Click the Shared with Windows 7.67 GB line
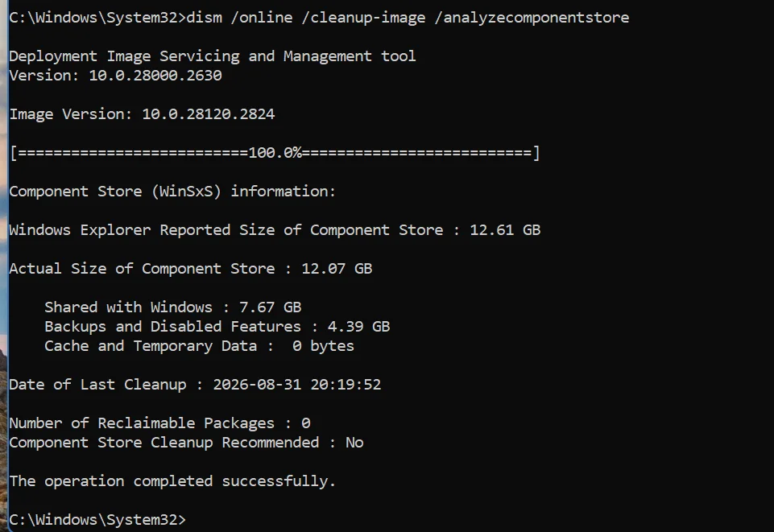 click(173, 307)
